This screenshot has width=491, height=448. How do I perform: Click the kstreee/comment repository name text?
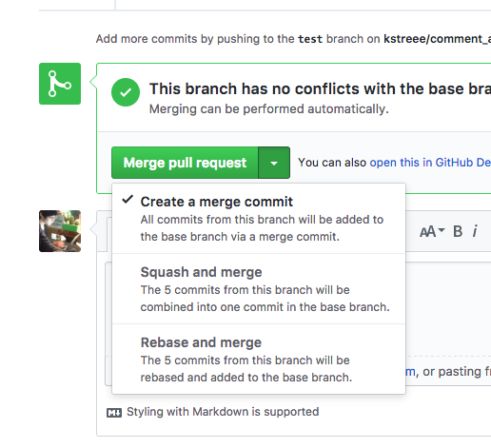pyautogui.click(x=437, y=39)
